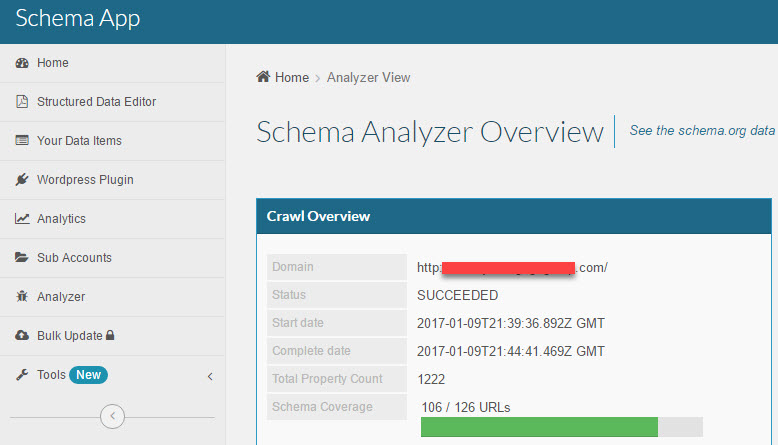Collapse the sidebar with round arrow button
The image size is (778, 445).
[112, 416]
